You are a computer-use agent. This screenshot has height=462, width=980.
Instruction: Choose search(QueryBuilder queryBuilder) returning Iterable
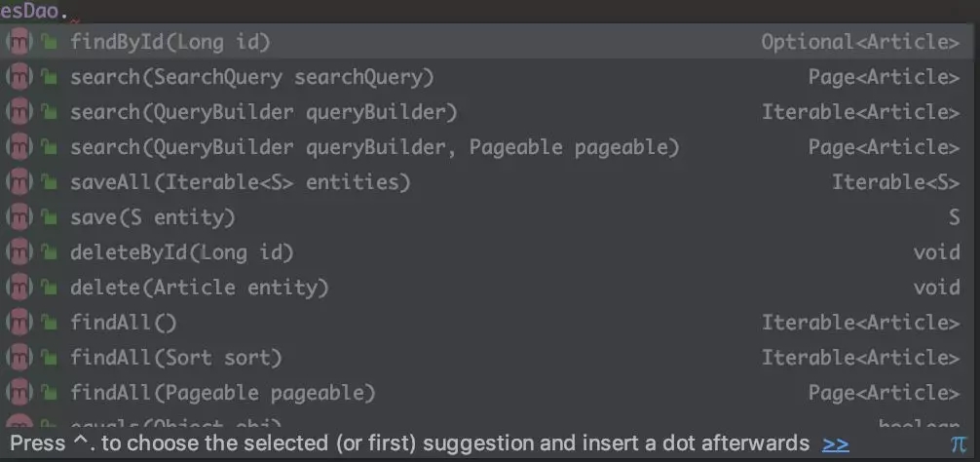tap(486, 112)
